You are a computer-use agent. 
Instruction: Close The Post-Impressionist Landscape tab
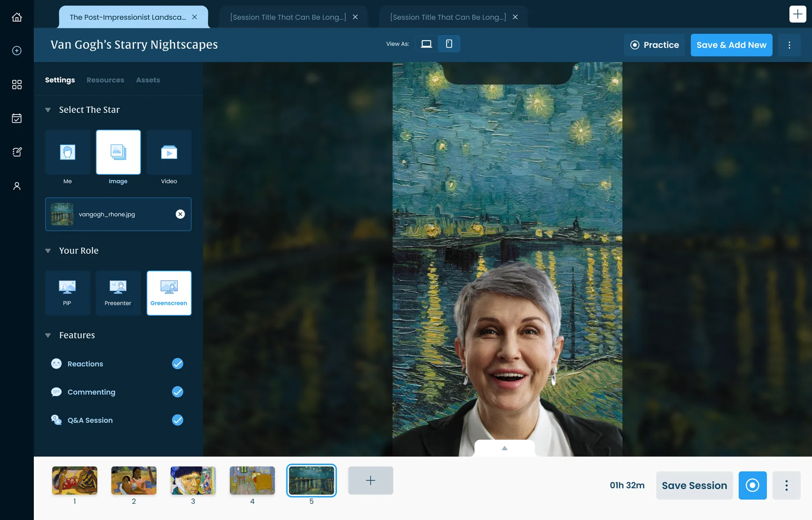(194, 17)
